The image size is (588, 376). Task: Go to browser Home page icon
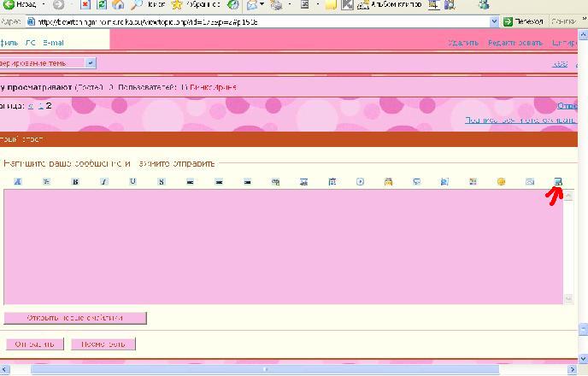click(x=118, y=4)
